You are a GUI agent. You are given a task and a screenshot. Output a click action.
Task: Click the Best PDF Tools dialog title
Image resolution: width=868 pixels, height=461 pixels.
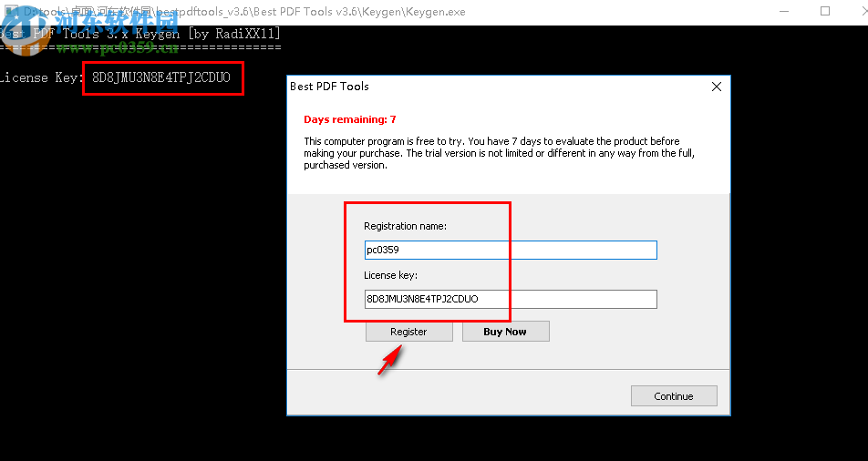(x=329, y=87)
